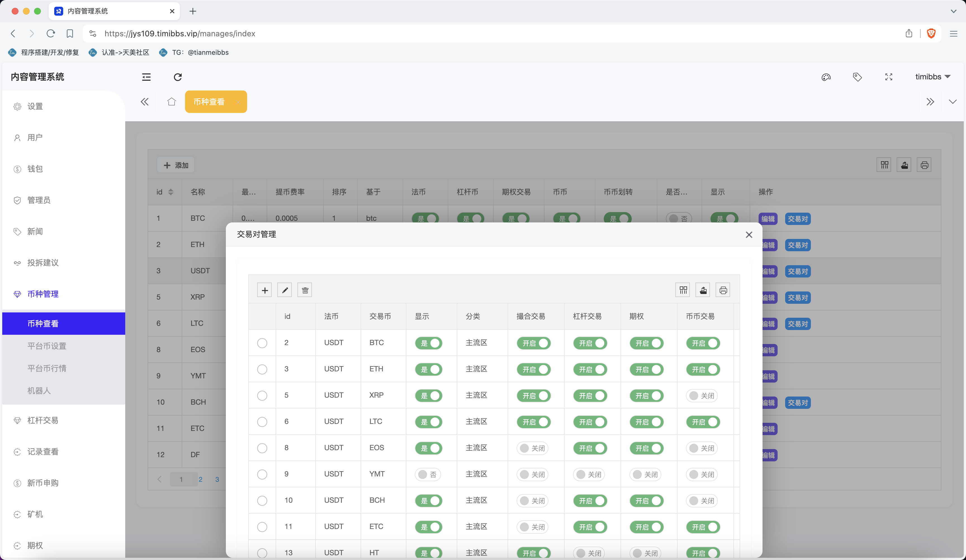The image size is (966, 560).
Task: Click the print icon in dialog toolbar
Action: pyautogui.click(x=723, y=290)
